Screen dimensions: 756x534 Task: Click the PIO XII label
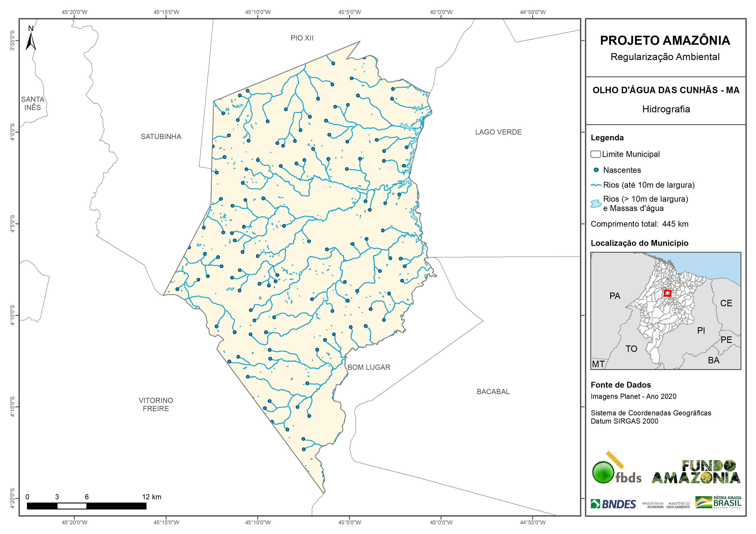click(302, 38)
